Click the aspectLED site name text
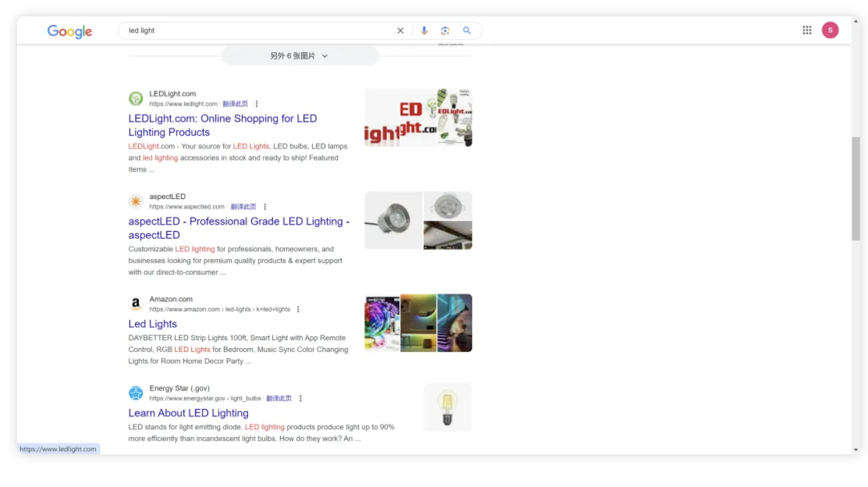868x487 pixels. coord(168,196)
